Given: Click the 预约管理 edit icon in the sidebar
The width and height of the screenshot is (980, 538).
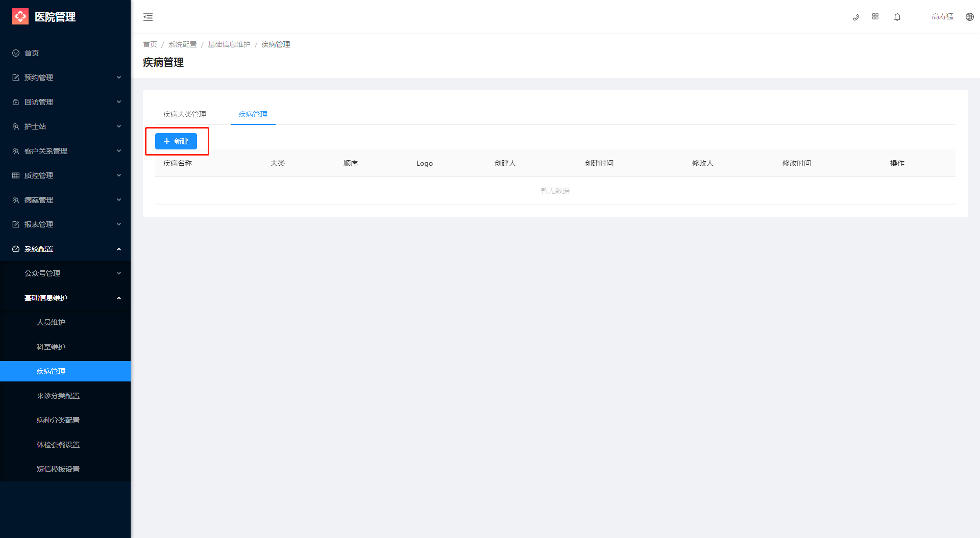Looking at the screenshot, I should pyautogui.click(x=16, y=78).
